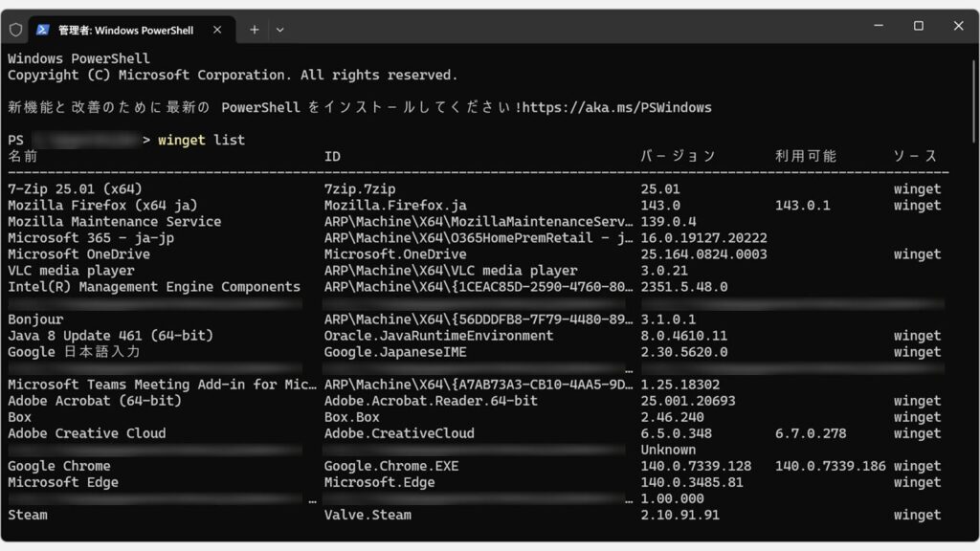Click the ソース column header
This screenshot has width=980, height=551.
click(916, 156)
